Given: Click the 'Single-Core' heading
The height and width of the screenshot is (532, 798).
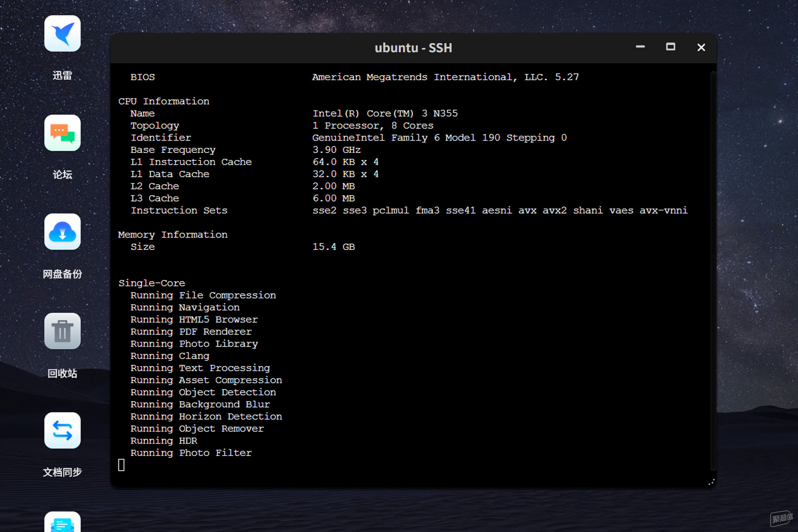Looking at the screenshot, I should [x=152, y=283].
